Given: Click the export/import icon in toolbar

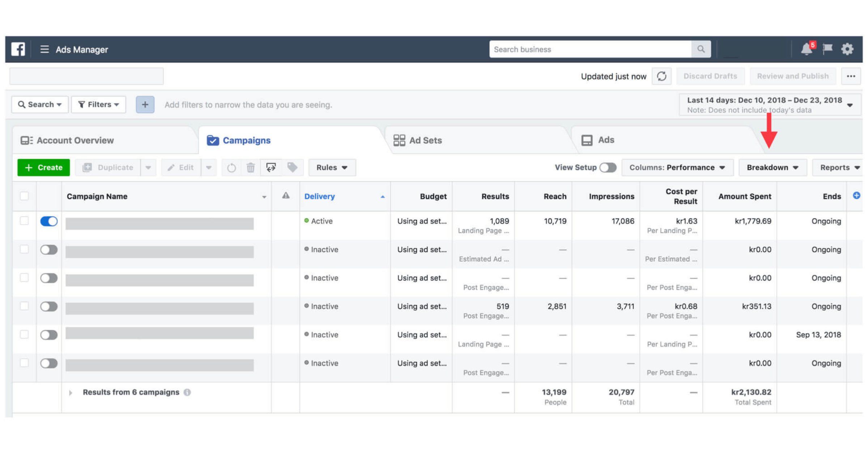Looking at the screenshot, I should [x=271, y=168].
